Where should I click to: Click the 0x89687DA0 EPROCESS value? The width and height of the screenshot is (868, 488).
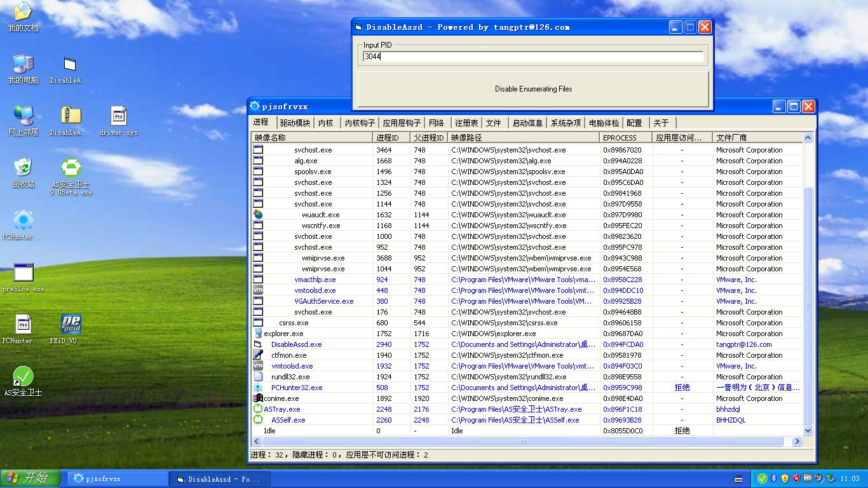pos(623,334)
